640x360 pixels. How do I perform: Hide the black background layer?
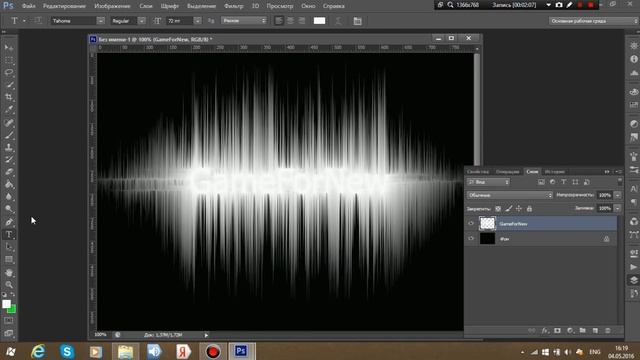tap(471, 239)
